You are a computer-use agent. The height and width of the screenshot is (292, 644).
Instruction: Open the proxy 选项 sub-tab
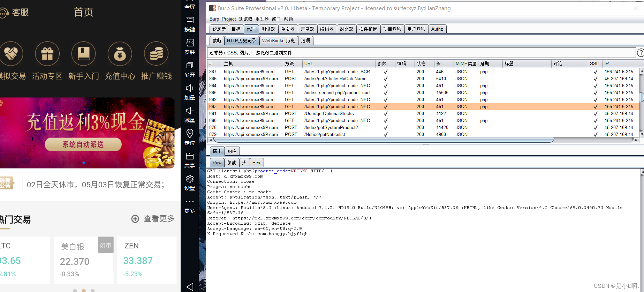pos(305,40)
